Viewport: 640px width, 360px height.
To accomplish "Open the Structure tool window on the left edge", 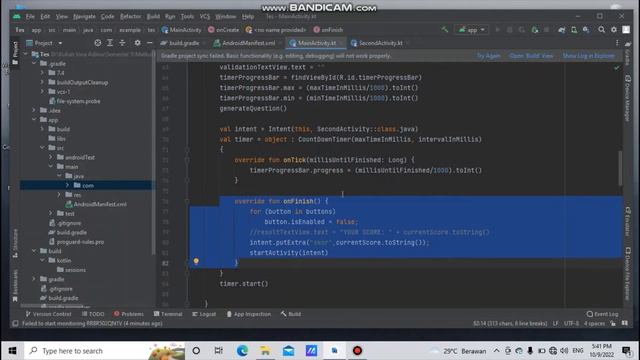I will [15, 243].
